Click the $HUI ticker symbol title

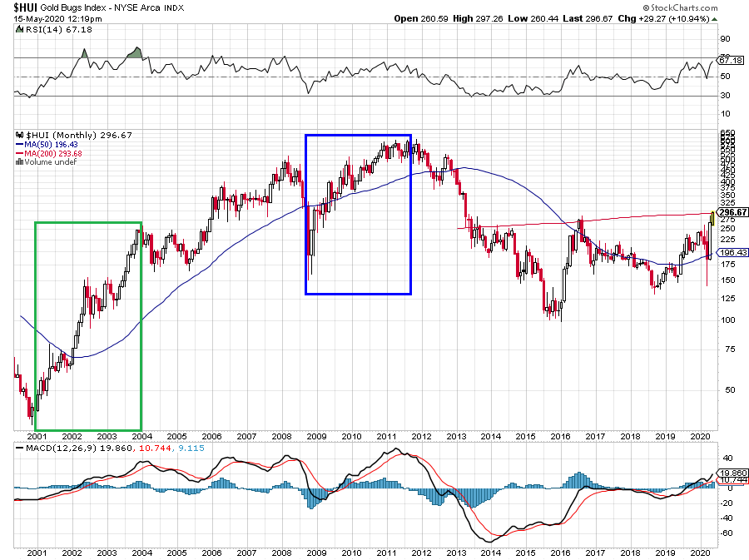click(x=27, y=7)
